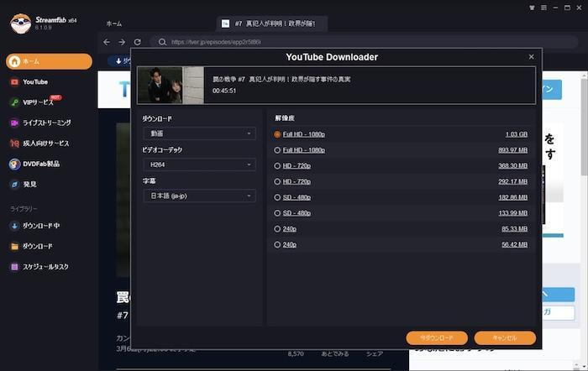The width and height of the screenshot is (588, 371).
Task: Click the 292.17 MB size value
Action: (x=512, y=181)
